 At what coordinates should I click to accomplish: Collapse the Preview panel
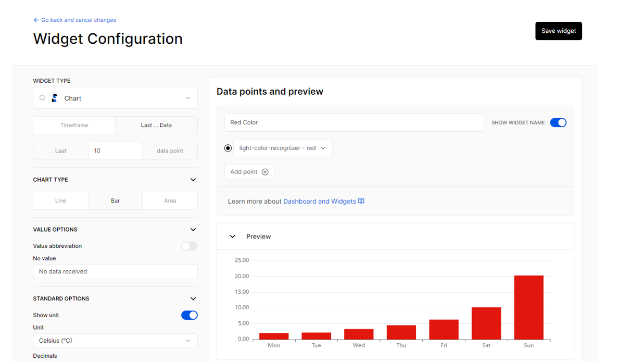[x=233, y=236]
